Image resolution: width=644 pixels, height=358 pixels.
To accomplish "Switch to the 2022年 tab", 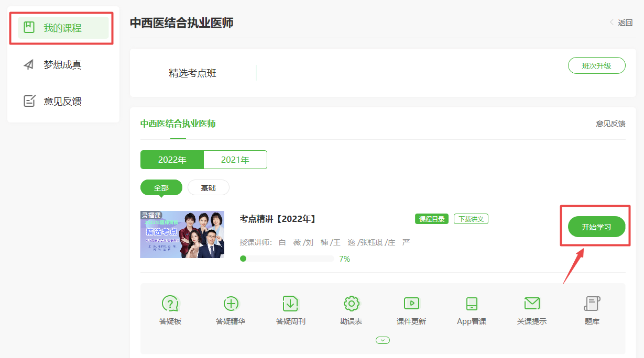I will point(172,160).
